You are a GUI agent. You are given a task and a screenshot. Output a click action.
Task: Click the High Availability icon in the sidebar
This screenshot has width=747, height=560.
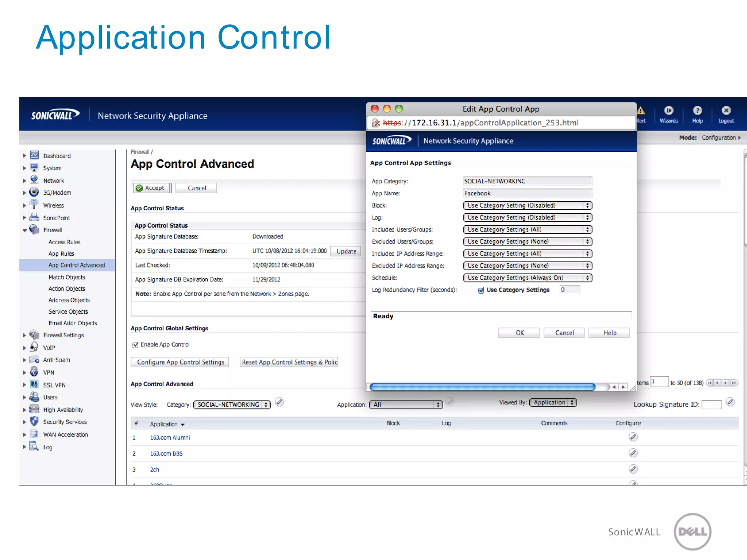[34, 409]
